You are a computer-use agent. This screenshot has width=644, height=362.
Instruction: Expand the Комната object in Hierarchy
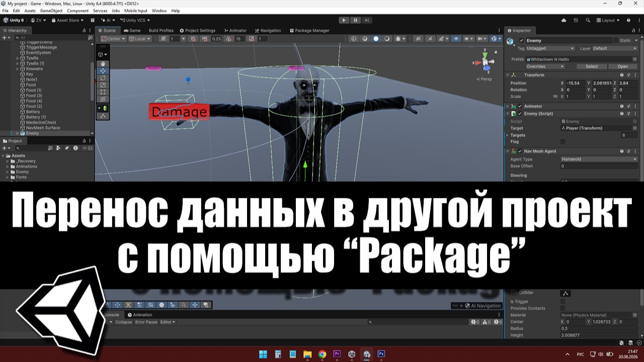(18, 68)
